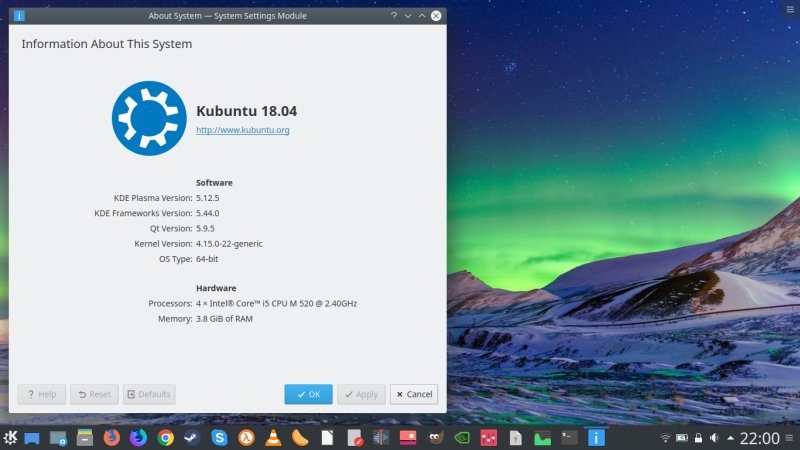Launch Firefox from the taskbar

(111, 438)
